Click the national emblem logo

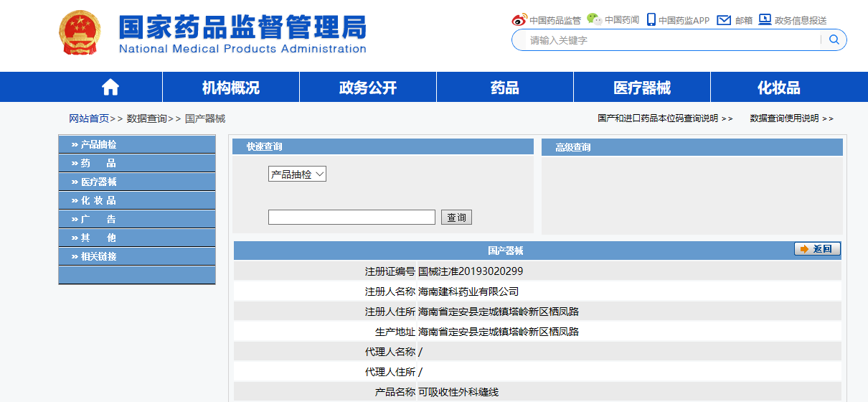click(x=80, y=33)
